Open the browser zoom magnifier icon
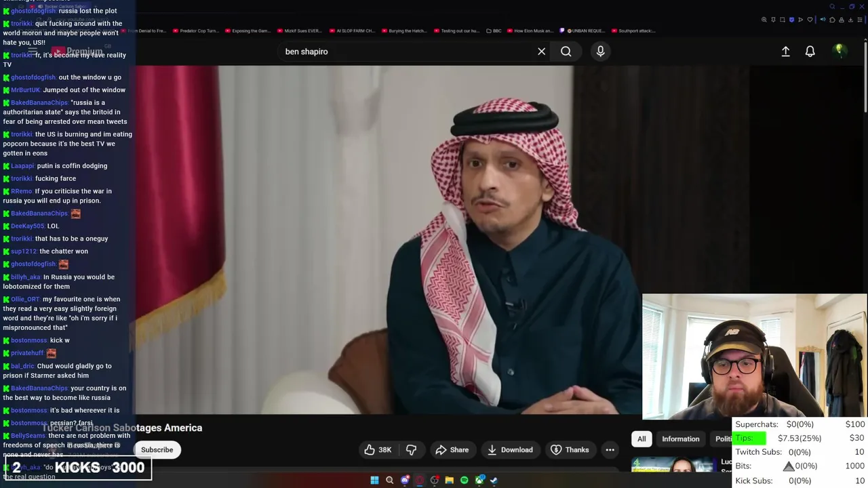Image resolution: width=868 pixels, height=488 pixels. click(x=764, y=20)
